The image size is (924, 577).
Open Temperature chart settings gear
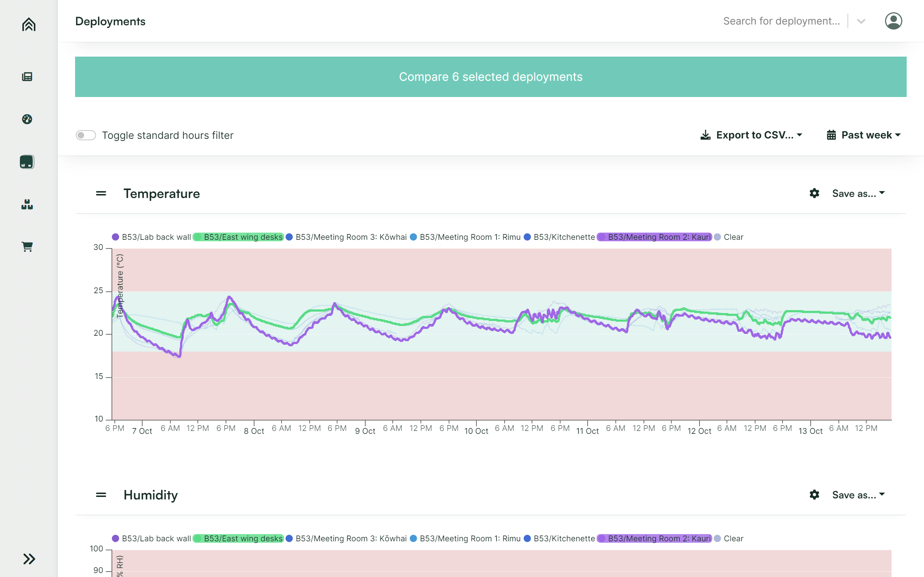pyautogui.click(x=814, y=193)
